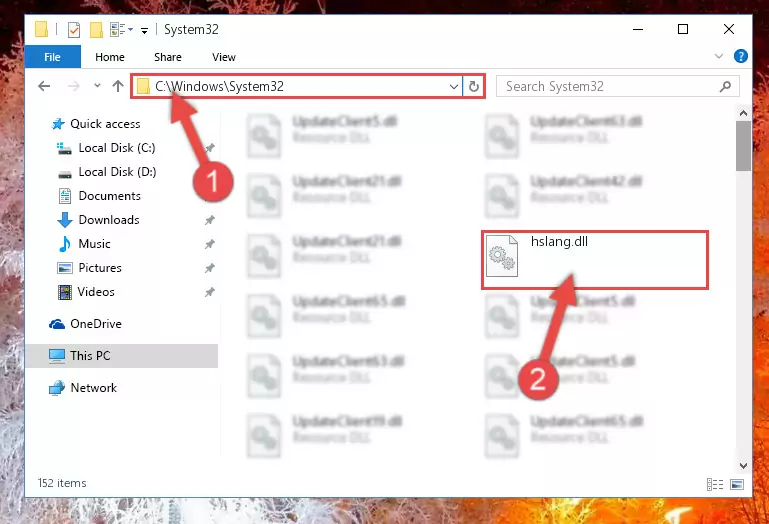The height and width of the screenshot is (524, 769).
Task: Open the Customize Quick Access Toolbar dropdown
Action: tap(144, 30)
